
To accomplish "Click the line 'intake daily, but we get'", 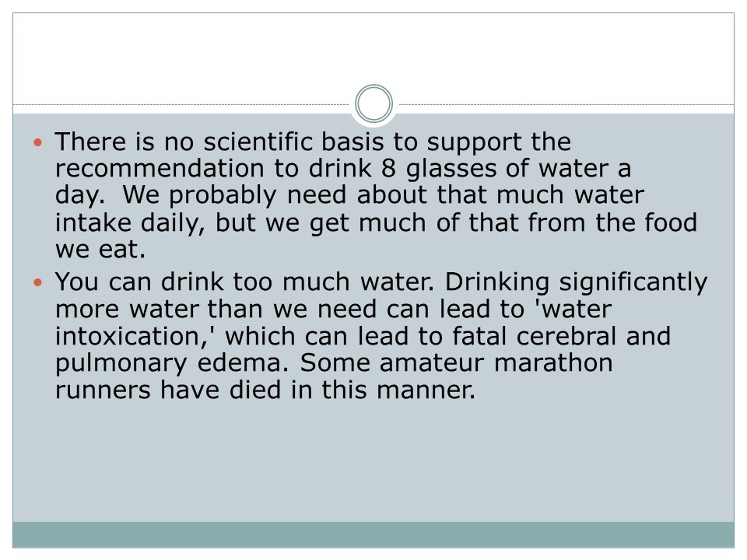I will [202, 223].
